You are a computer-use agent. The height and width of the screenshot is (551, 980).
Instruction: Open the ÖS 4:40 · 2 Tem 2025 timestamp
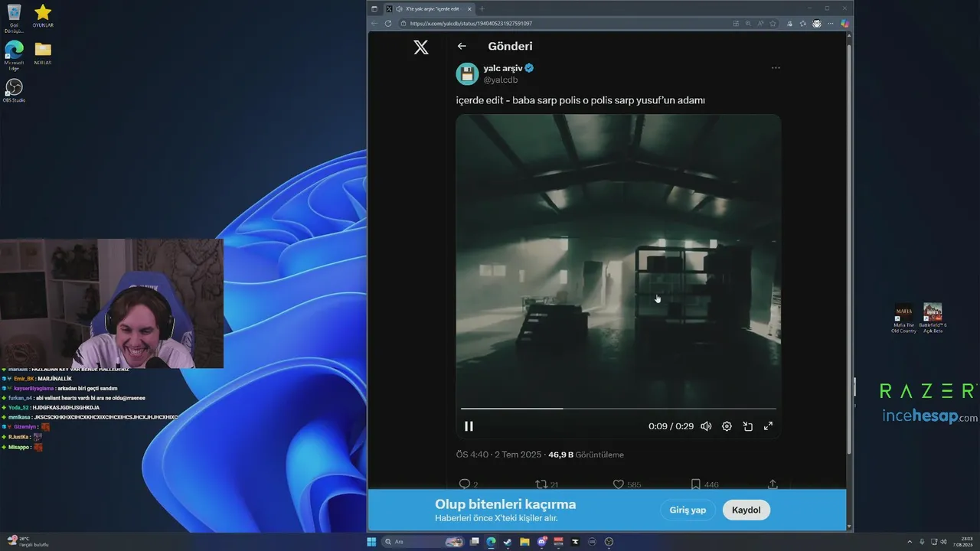(x=498, y=455)
